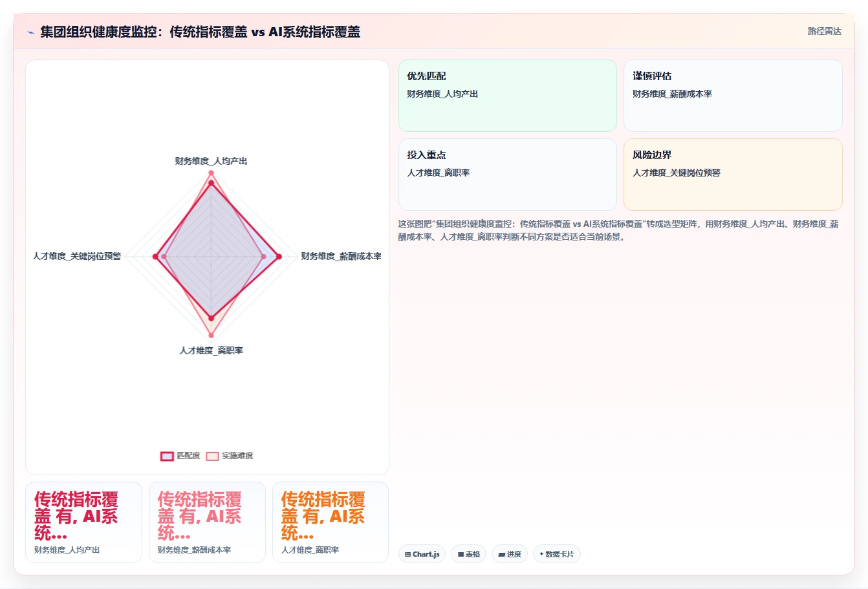Click the radar axis label 财务维度_人均产出
Viewport: 868px width, 589px height.
(211, 161)
